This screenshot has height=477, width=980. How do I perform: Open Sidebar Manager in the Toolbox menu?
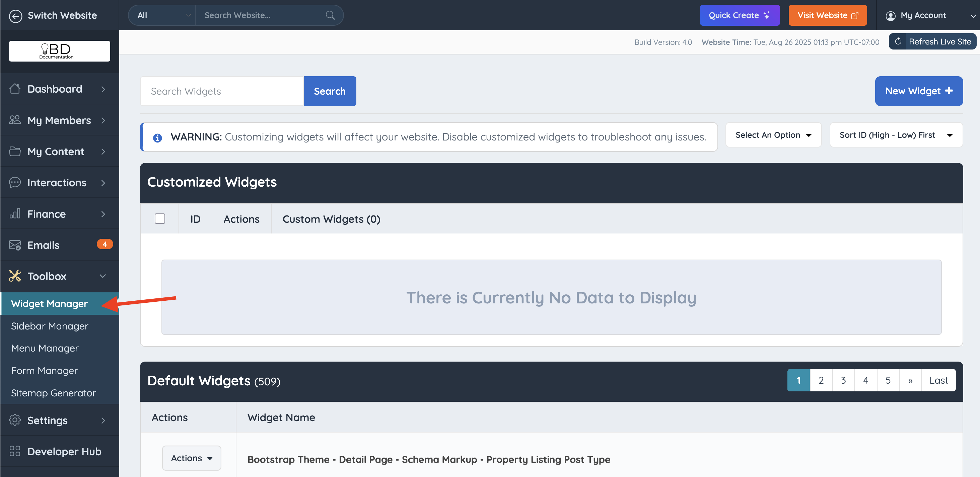coord(50,326)
